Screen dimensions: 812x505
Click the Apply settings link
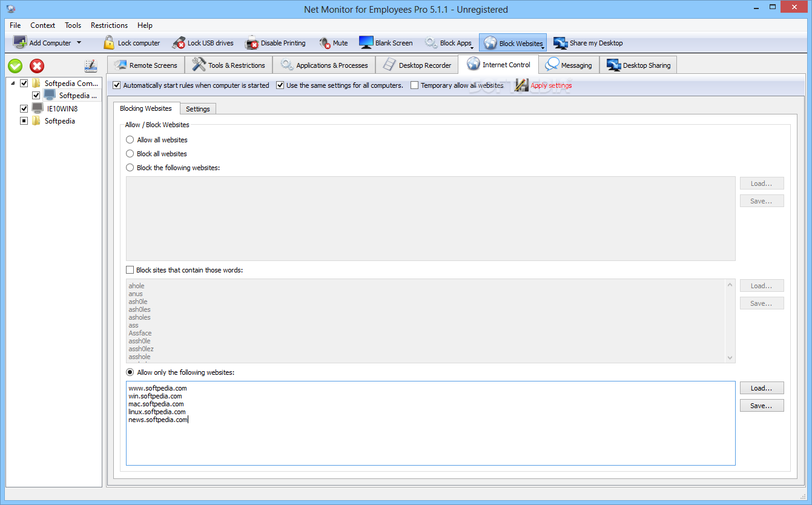pyautogui.click(x=551, y=85)
